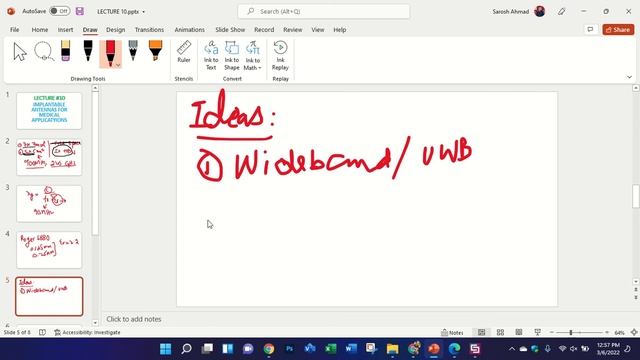Open the Review tab
The height and width of the screenshot is (360, 640).
click(293, 30)
